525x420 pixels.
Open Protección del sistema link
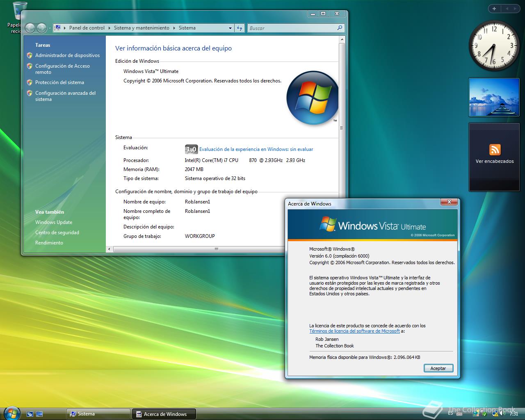tap(59, 82)
